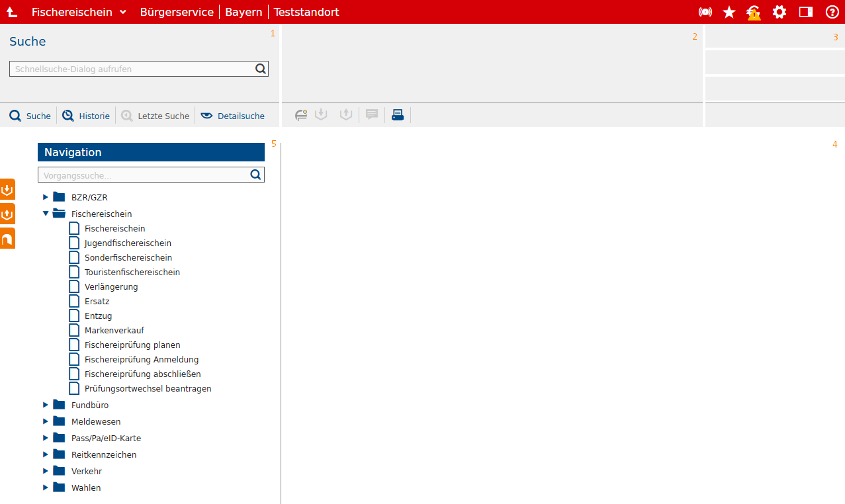Click the blue printer toolbar icon
This screenshot has width=845, height=504.
click(398, 115)
